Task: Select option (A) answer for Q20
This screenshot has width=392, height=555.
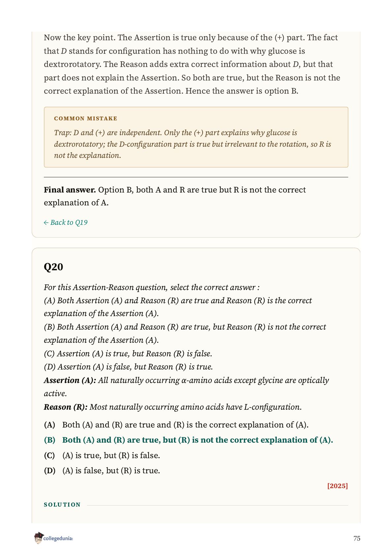Action: [176, 425]
